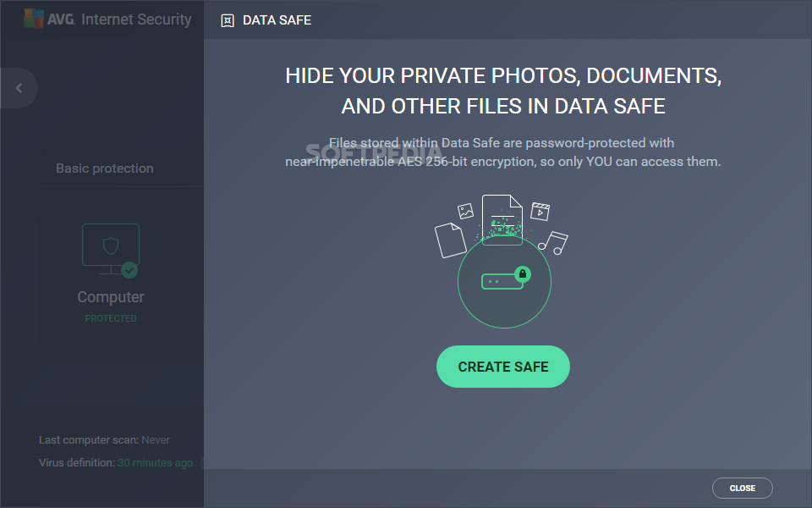Click the large document icon with lines

coord(502,219)
